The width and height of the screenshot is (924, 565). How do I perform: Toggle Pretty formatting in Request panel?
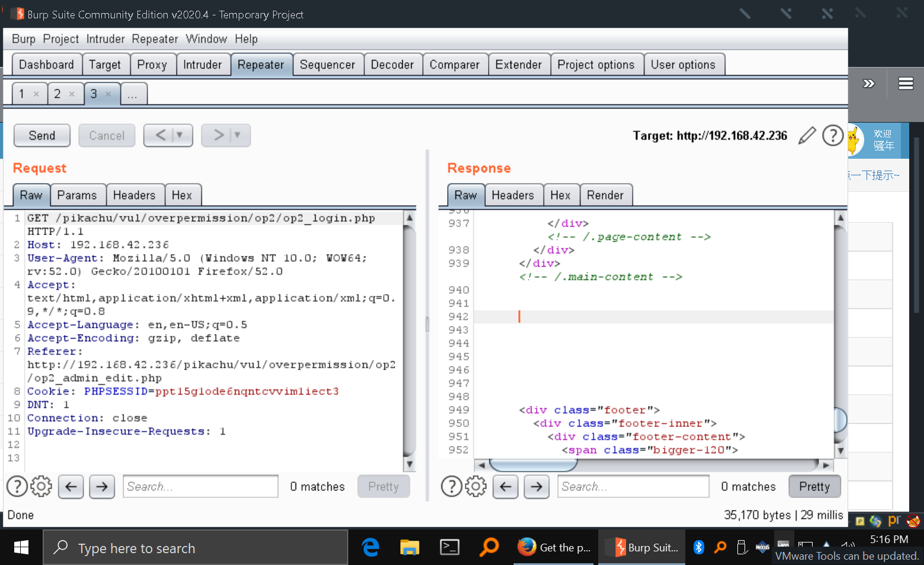(383, 487)
